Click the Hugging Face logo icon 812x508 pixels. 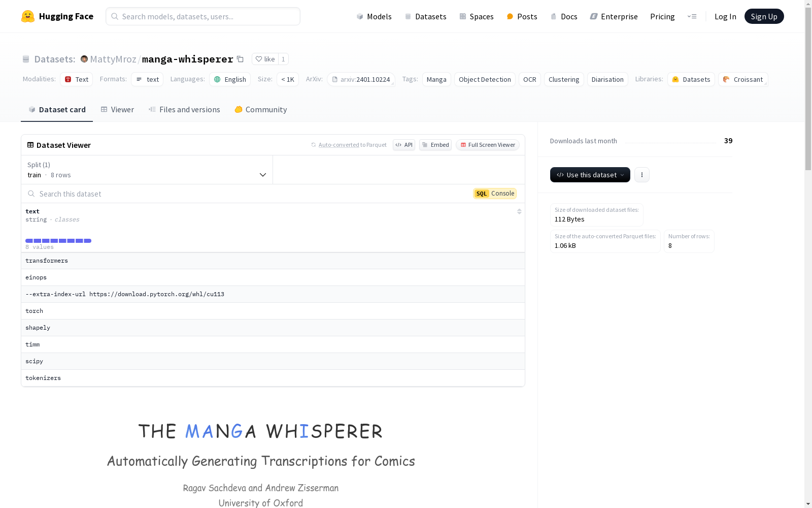pyautogui.click(x=28, y=16)
